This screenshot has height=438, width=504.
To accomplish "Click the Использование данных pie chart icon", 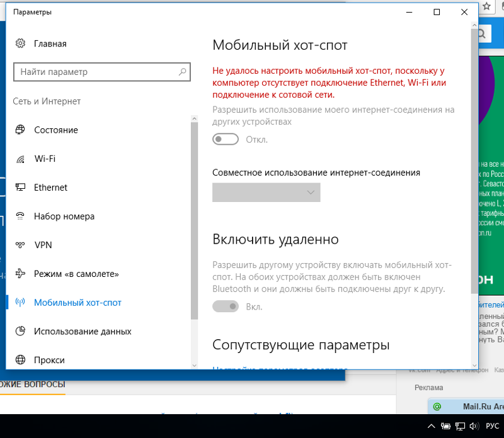I will [x=20, y=331].
